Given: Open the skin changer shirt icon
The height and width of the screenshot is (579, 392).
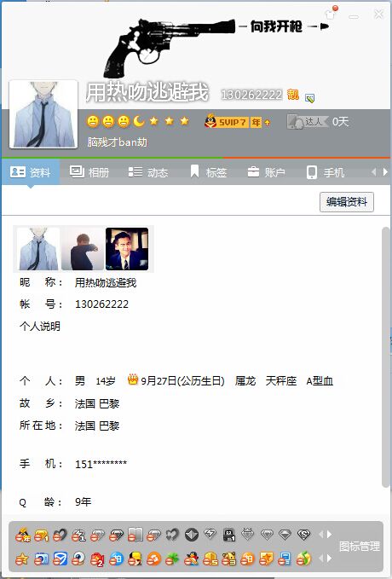Looking at the screenshot, I should pos(331,14).
